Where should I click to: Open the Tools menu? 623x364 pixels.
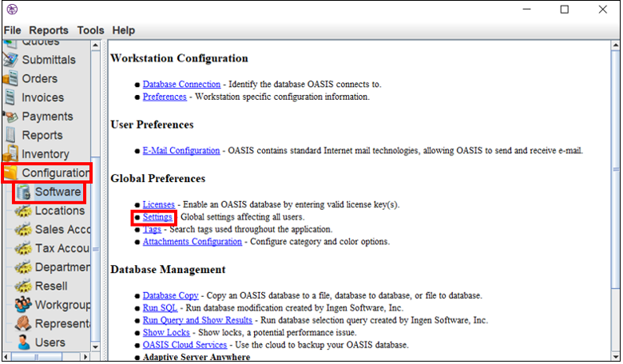[90, 30]
